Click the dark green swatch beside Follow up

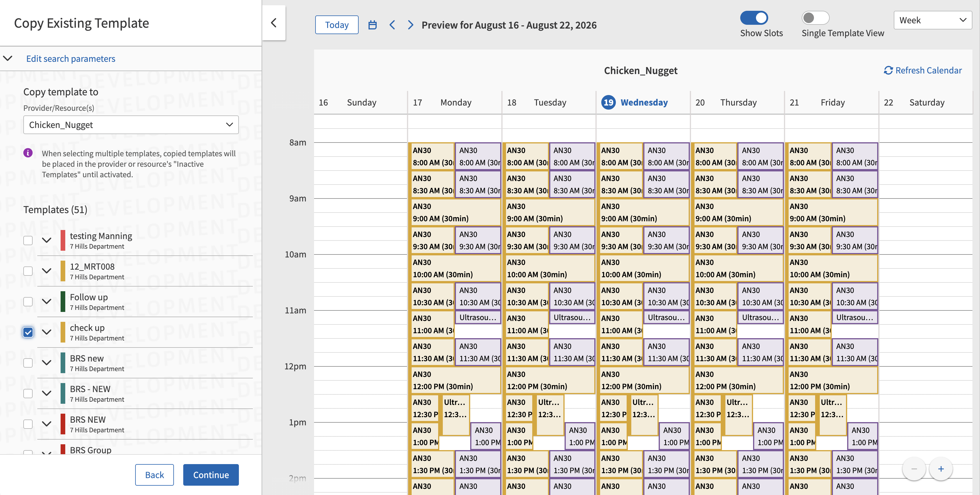63,301
